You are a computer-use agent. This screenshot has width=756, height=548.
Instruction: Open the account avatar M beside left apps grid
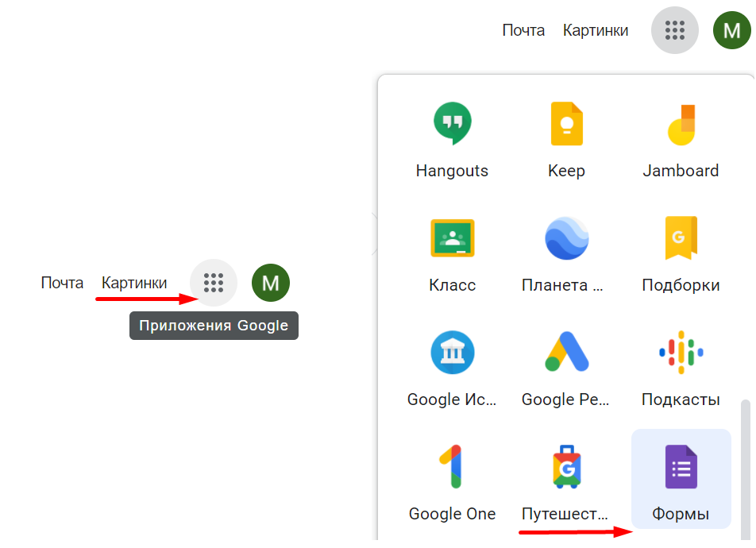pyautogui.click(x=271, y=283)
